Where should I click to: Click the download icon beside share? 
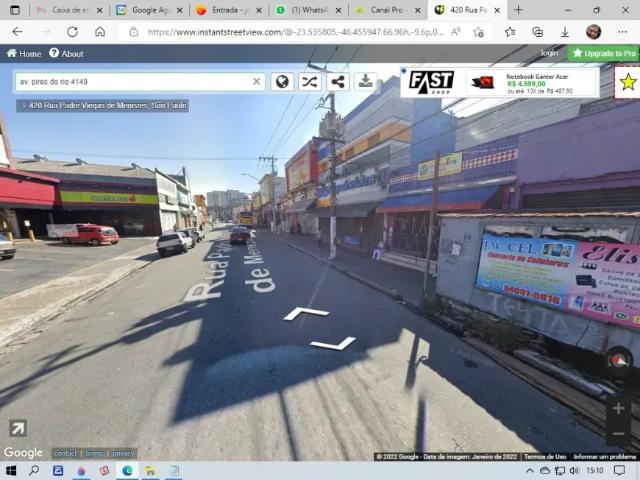365,82
